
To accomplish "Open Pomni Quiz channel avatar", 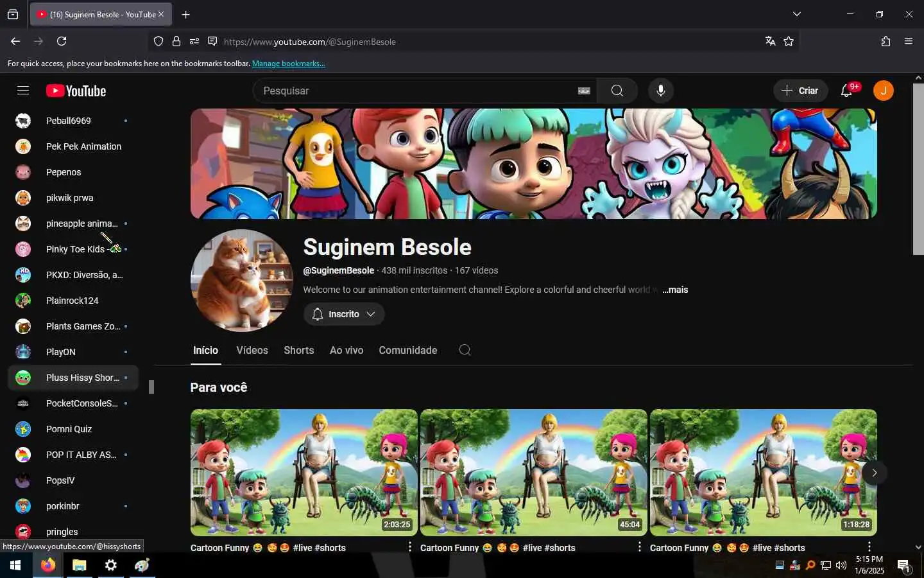I will click(23, 429).
